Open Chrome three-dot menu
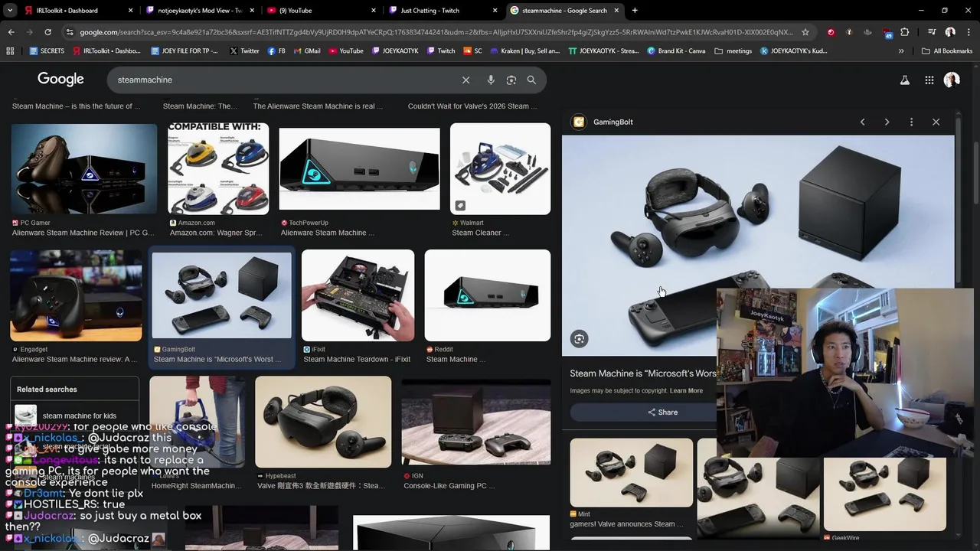This screenshot has width=980, height=551. point(968,32)
